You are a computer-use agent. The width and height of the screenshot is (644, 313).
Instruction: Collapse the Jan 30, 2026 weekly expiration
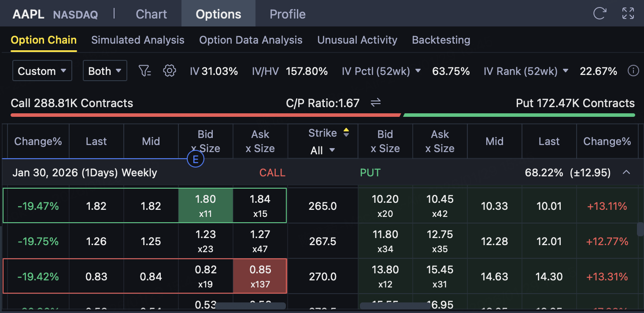(x=626, y=172)
